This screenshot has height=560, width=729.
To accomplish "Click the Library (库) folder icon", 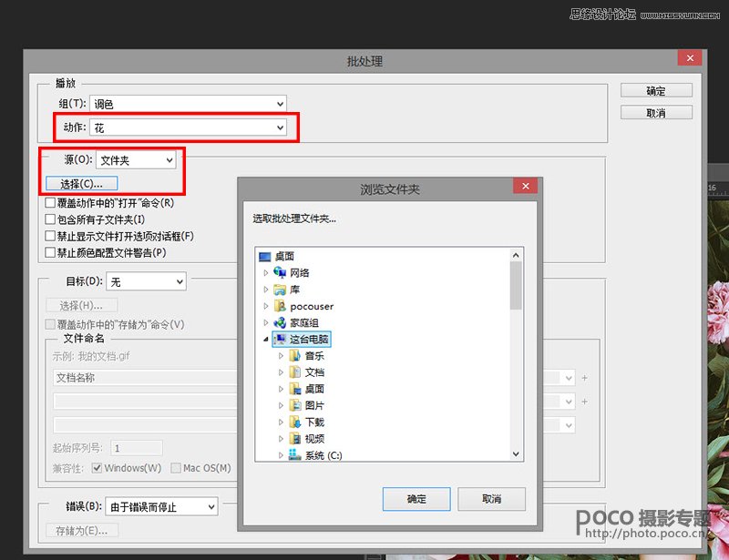I will [280, 290].
